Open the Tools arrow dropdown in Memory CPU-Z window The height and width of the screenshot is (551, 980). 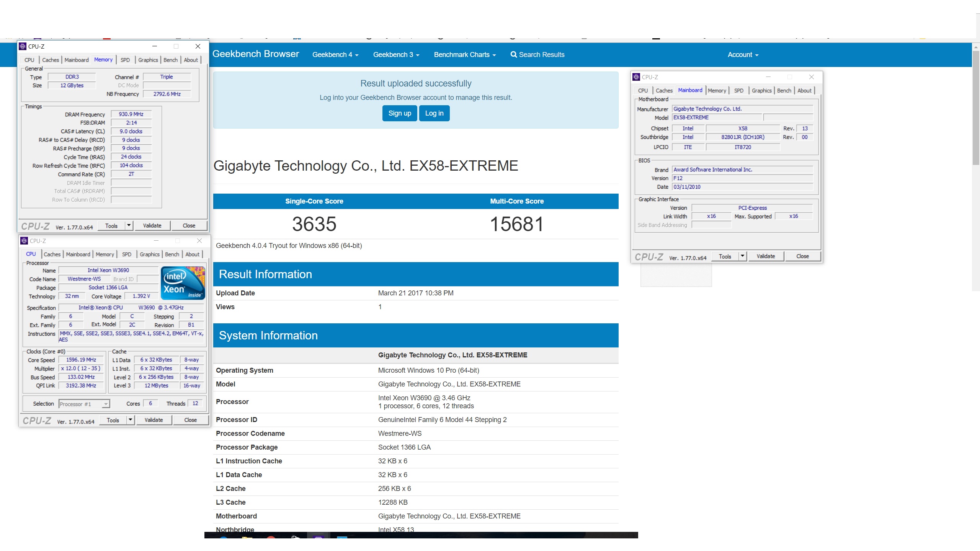[x=129, y=225]
